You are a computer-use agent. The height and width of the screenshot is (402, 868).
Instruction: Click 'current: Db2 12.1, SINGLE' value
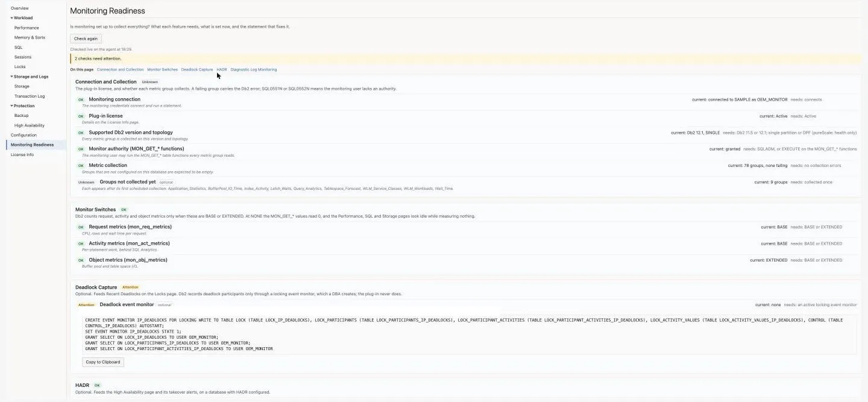695,133
